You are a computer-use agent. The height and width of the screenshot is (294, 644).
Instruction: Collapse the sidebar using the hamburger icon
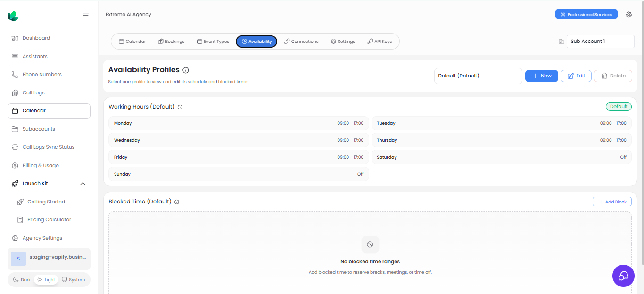point(85,16)
